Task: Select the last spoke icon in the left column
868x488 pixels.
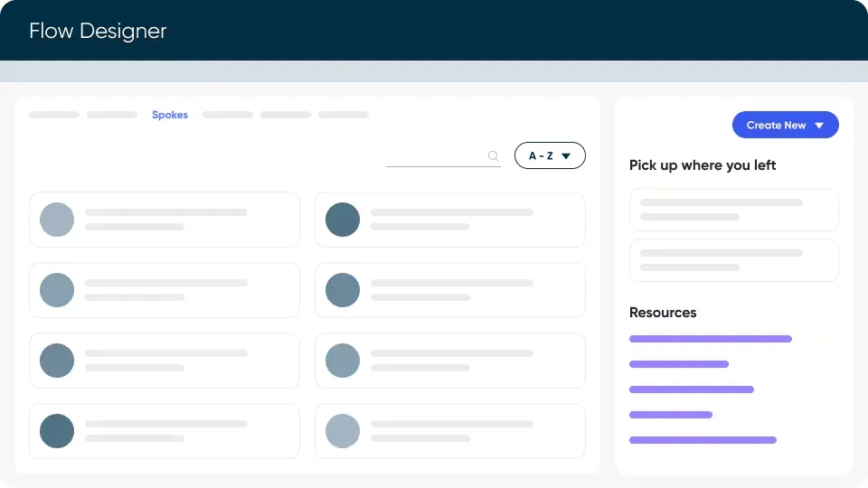Action: (x=57, y=431)
